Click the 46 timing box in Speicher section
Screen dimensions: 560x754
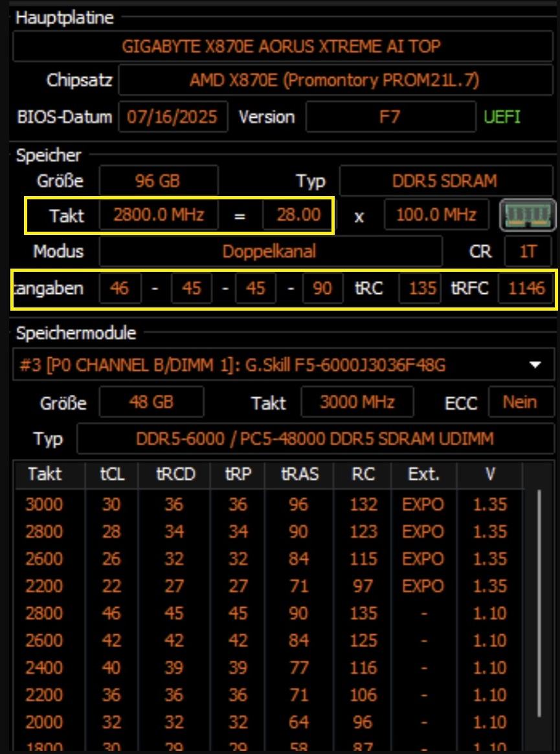(120, 289)
